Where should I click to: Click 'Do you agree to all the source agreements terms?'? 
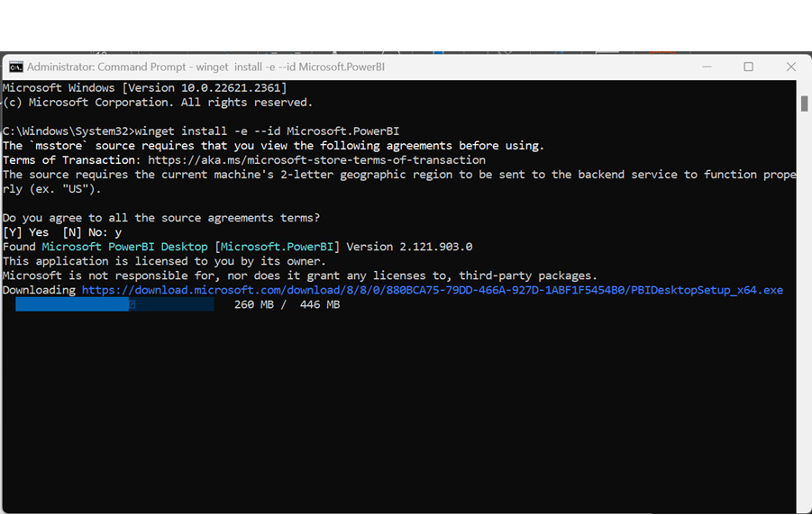(161, 217)
